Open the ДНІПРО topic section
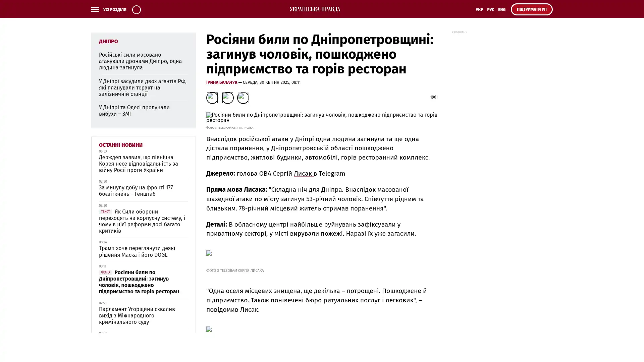Image resolution: width=644 pixels, height=362 pixels. (x=108, y=42)
